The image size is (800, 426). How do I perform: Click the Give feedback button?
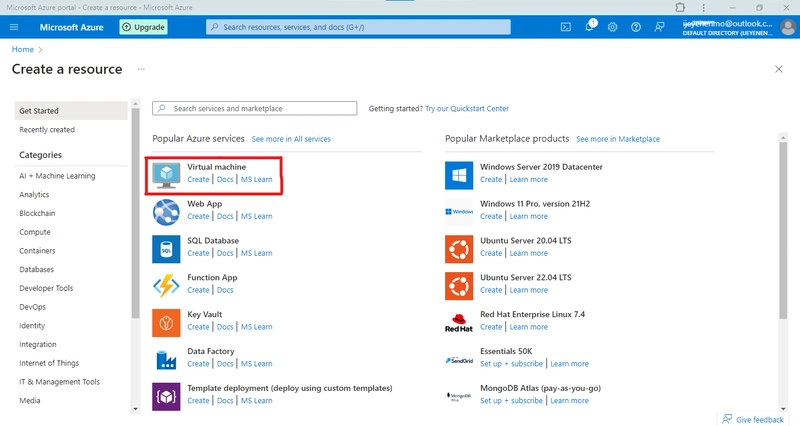tap(753, 419)
